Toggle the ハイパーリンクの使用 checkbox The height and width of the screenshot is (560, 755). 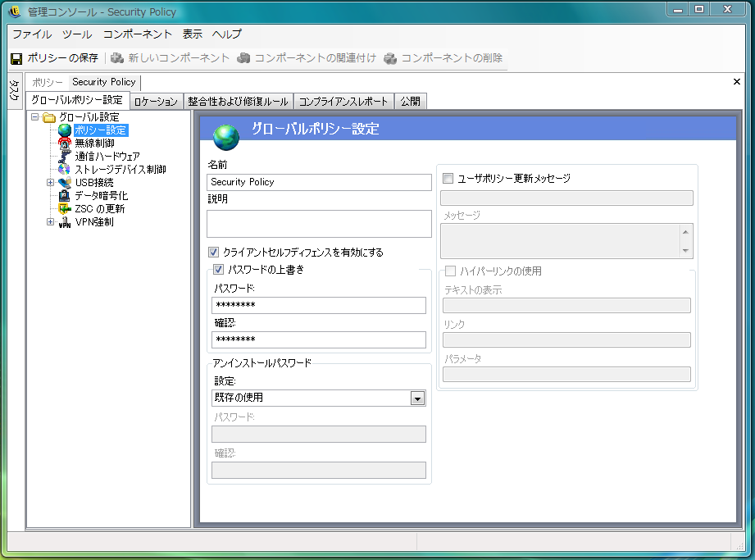[x=450, y=271]
